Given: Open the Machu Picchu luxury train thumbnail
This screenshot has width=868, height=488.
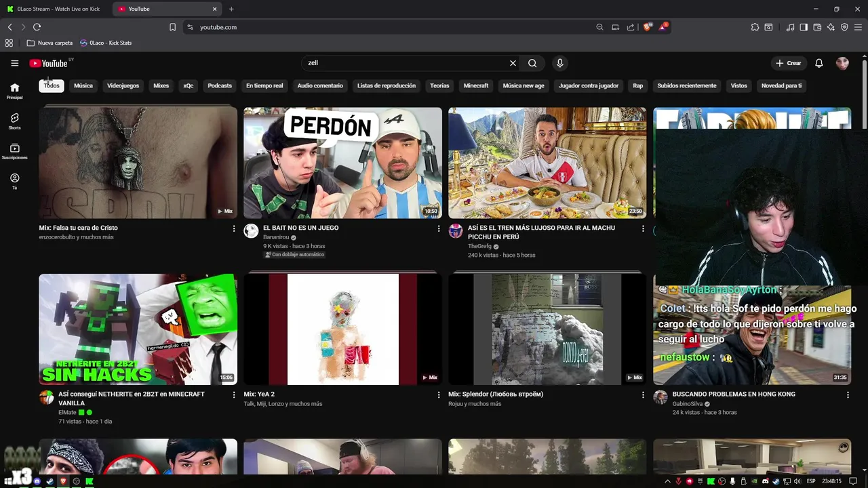Looking at the screenshot, I should click(x=547, y=163).
